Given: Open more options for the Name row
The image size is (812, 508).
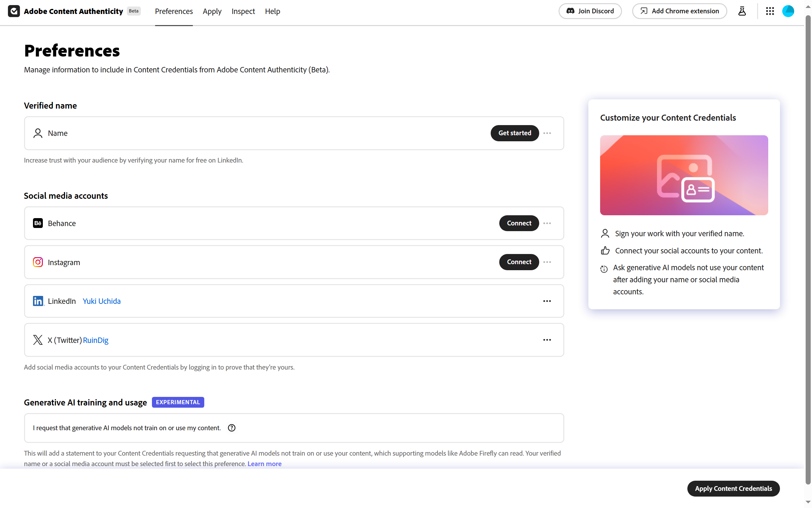Looking at the screenshot, I should pyautogui.click(x=547, y=133).
